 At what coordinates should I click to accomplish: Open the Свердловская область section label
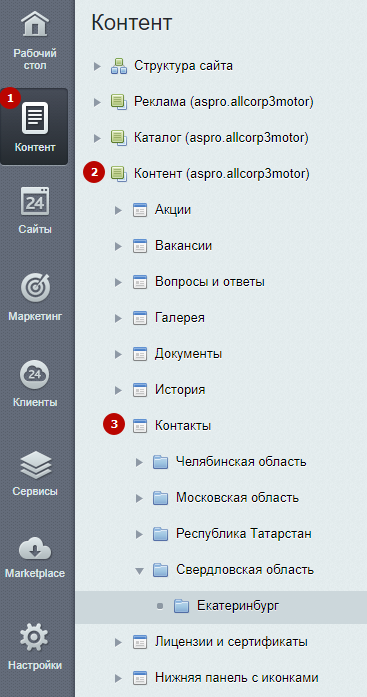[245, 570]
